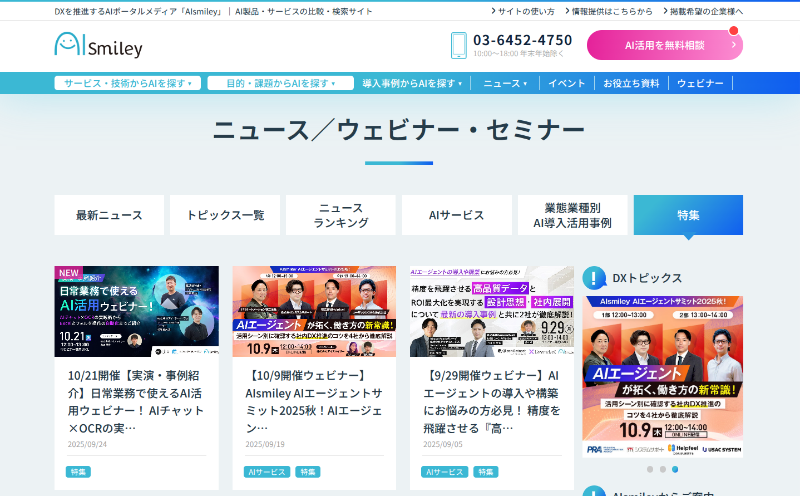800x496 pixels.
Task: Expand the ニュース nav dropdown
Action: click(x=505, y=83)
